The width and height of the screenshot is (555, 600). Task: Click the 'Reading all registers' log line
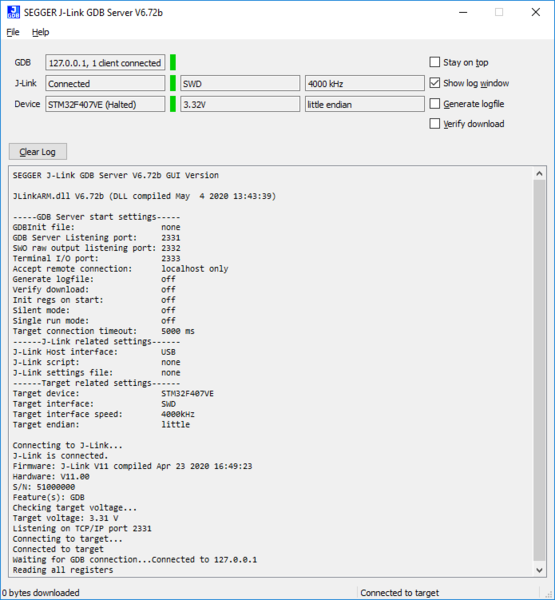pyautogui.click(x=63, y=570)
